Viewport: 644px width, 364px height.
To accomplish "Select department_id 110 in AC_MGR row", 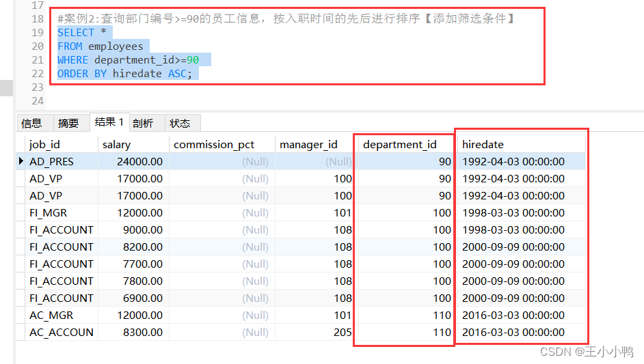I will click(x=407, y=315).
